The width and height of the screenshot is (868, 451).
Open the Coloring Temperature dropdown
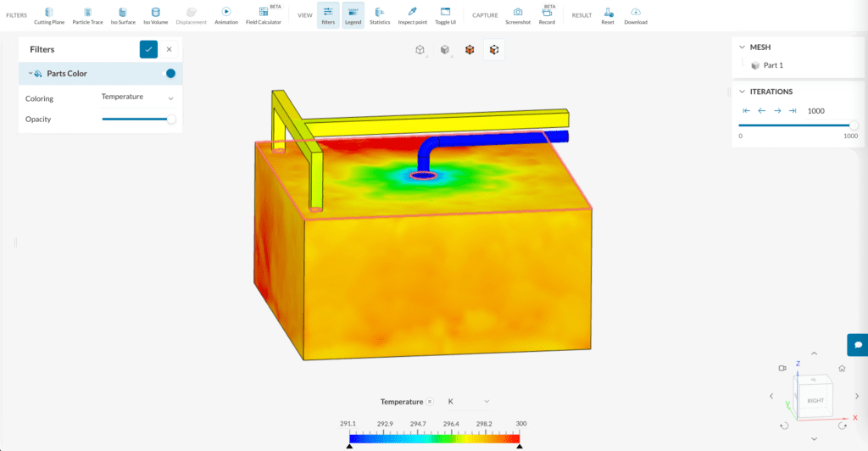(137, 97)
